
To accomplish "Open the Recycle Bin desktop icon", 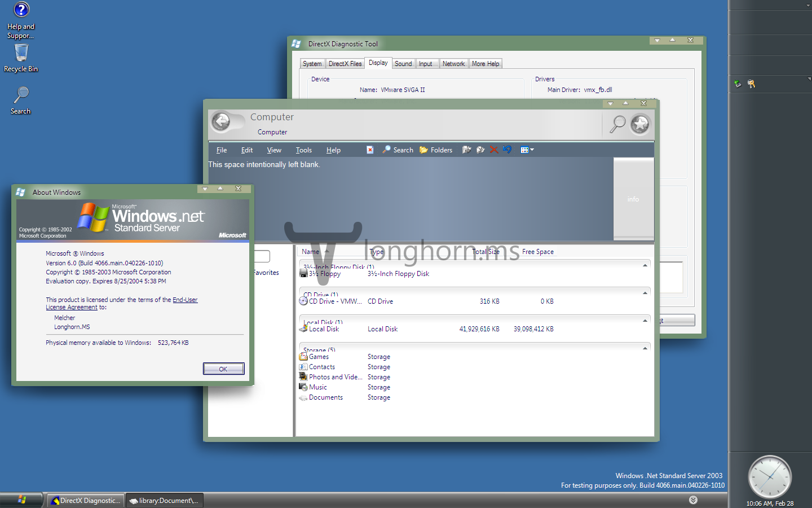I will pyautogui.click(x=21, y=58).
